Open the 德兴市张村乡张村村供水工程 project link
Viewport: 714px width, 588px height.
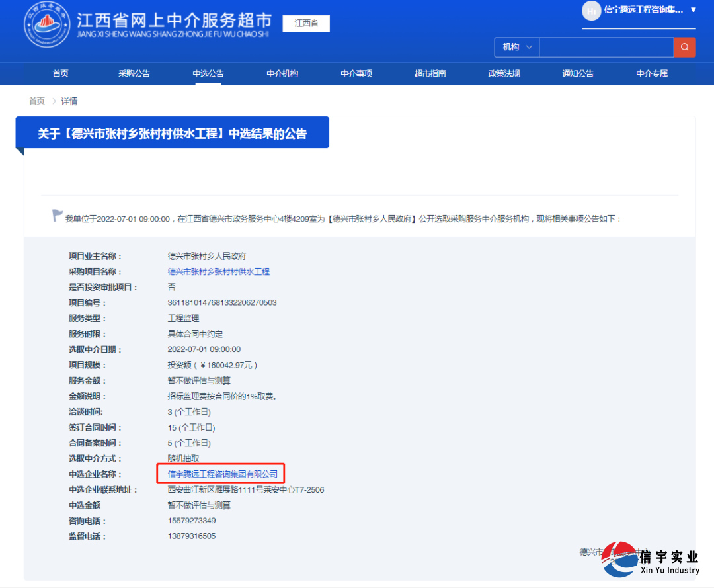point(219,271)
